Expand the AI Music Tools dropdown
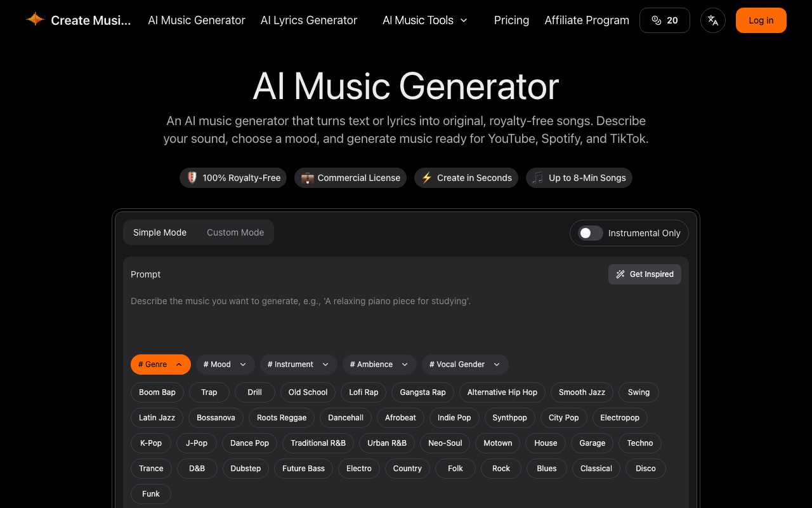 click(x=425, y=20)
